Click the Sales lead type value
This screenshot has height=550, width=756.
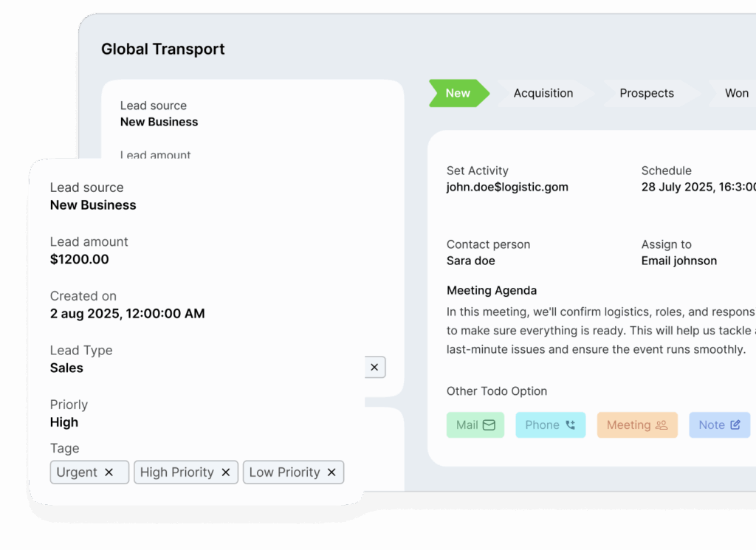pyautogui.click(x=66, y=368)
